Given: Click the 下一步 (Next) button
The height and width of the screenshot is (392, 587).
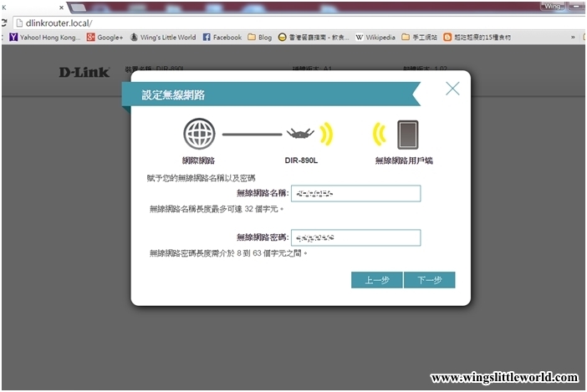Looking at the screenshot, I should pyautogui.click(x=429, y=280).
